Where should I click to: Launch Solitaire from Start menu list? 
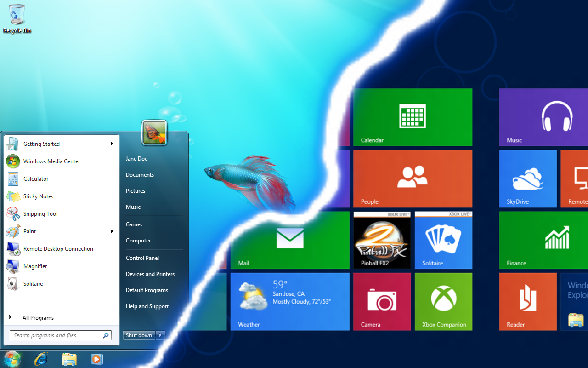click(x=62, y=284)
